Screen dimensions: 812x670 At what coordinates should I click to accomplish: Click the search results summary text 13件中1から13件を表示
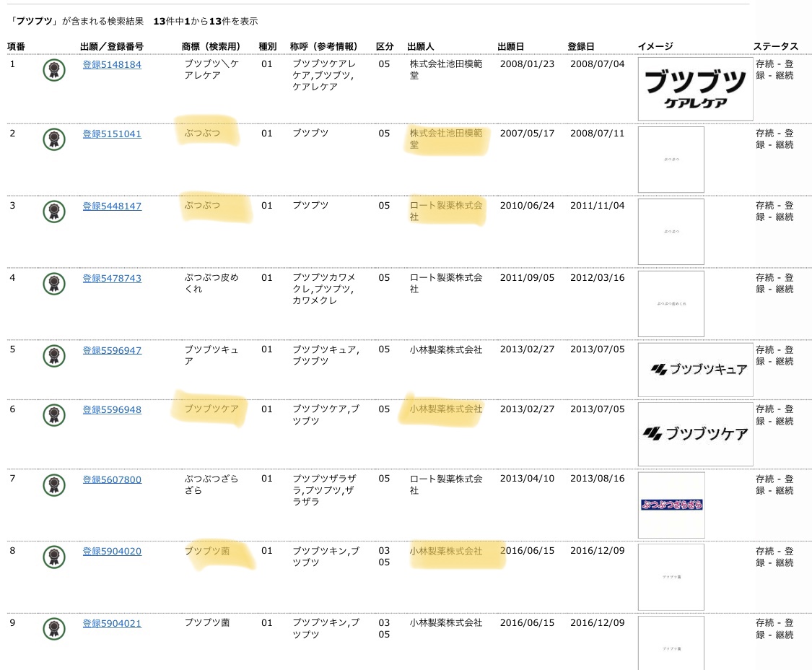tap(206, 21)
